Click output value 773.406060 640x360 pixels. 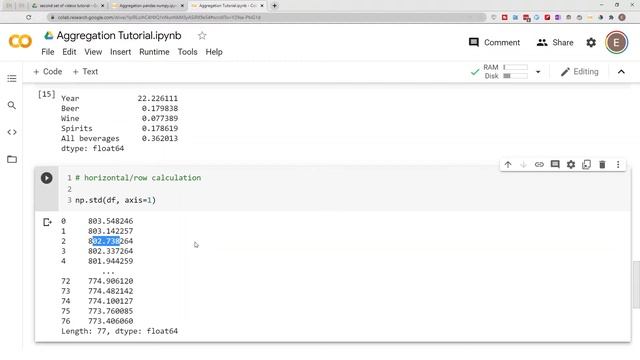[x=111, y=321]
